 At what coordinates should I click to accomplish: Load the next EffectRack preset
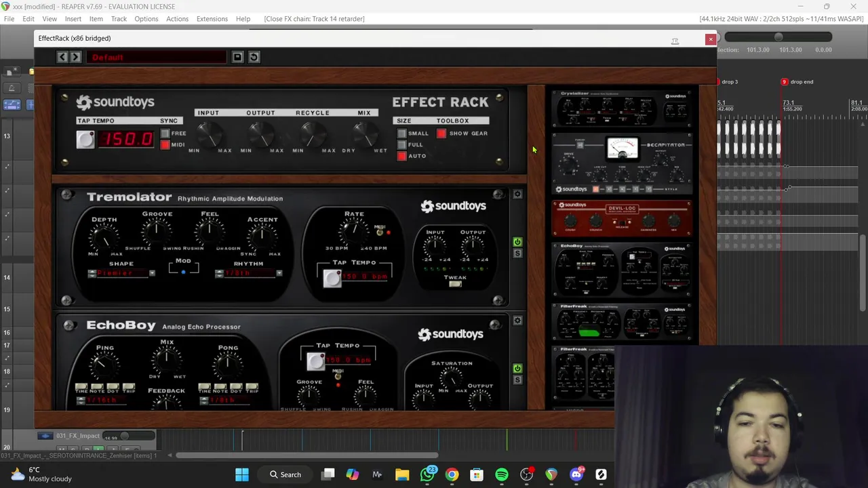(x=76, y=58)
